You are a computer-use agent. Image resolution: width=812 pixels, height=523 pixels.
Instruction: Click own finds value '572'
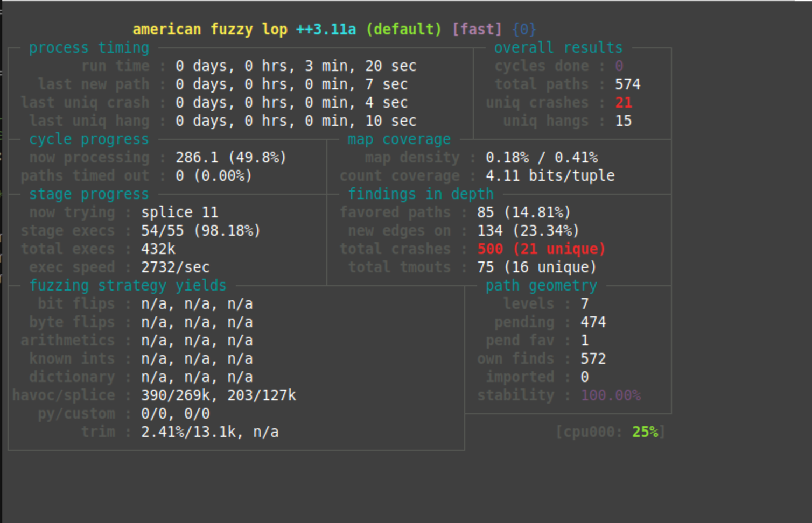pyautogui.click(x=593, y=358)
